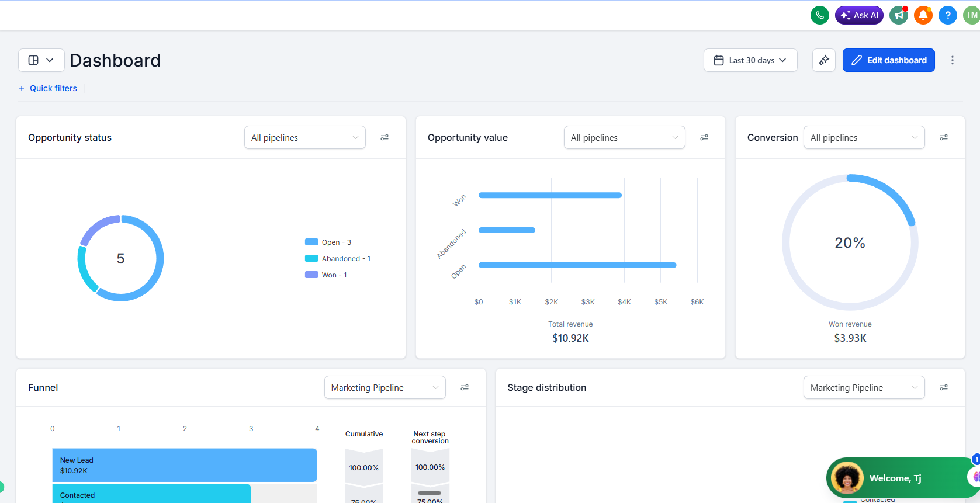Screen dimensions: 980x503
Task: Open Opportunity value widget settings icon
Action: pyautogui.click(x=704, y=137)
